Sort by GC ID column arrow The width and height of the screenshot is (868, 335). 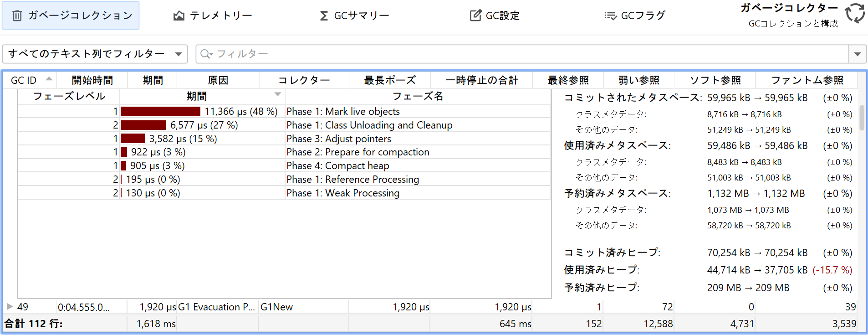(49, 79)
